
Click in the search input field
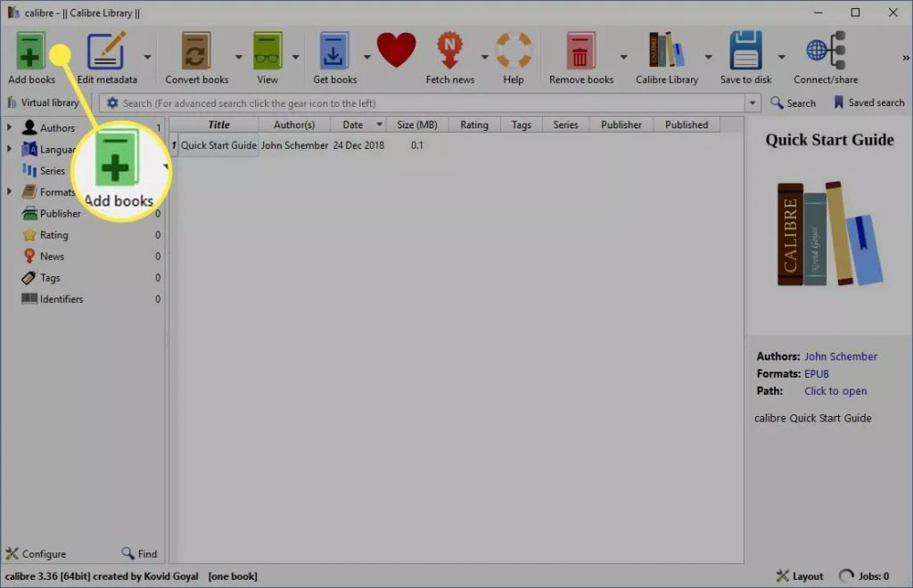(x=431, y=103)
